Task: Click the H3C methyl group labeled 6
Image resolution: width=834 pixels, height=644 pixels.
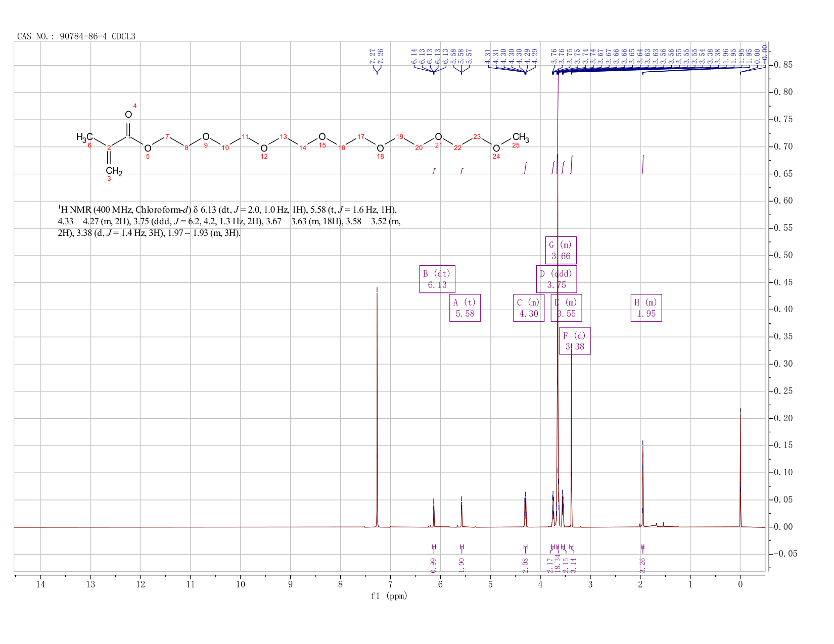Action: (84, 137)
